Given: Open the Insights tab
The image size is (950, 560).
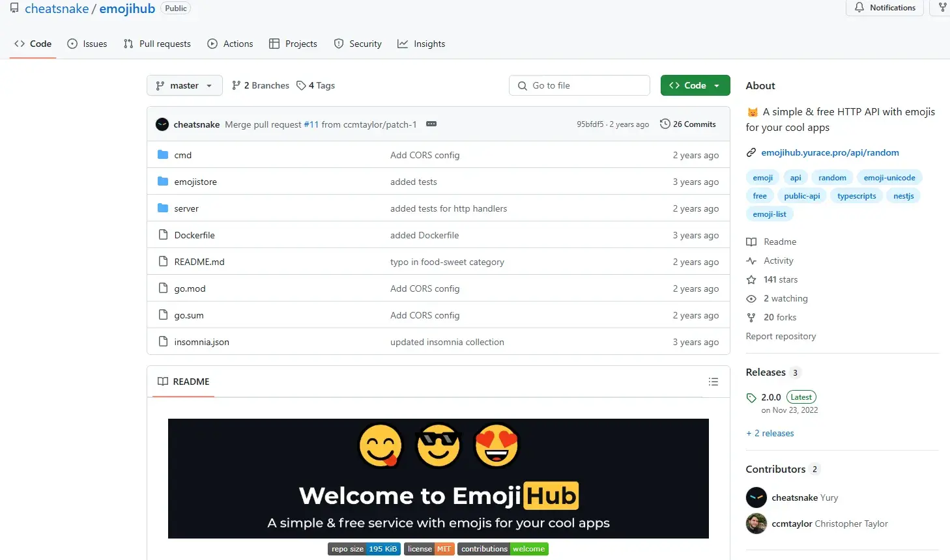Looking at the screenshot, I should (x=422, y=44).
